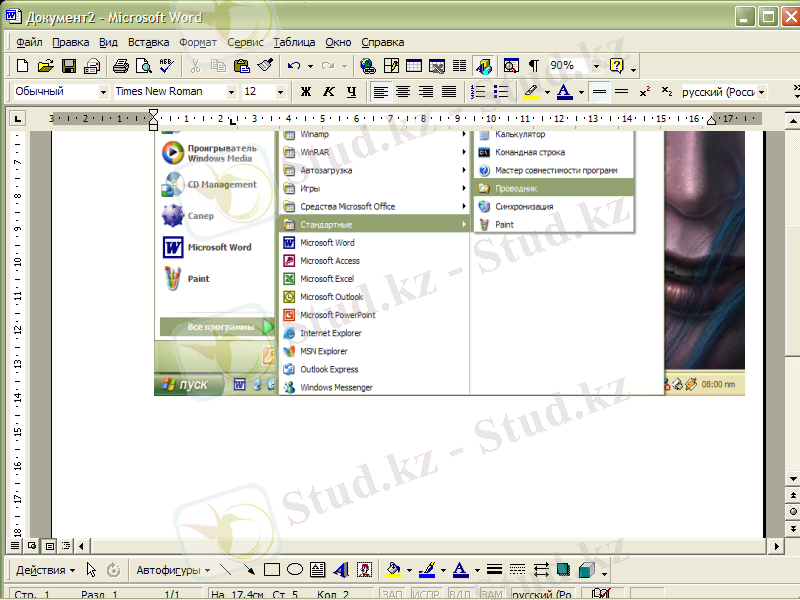The image size is (800, 600).
Task: Toggle bold with the Ж button
Action: 306,92
